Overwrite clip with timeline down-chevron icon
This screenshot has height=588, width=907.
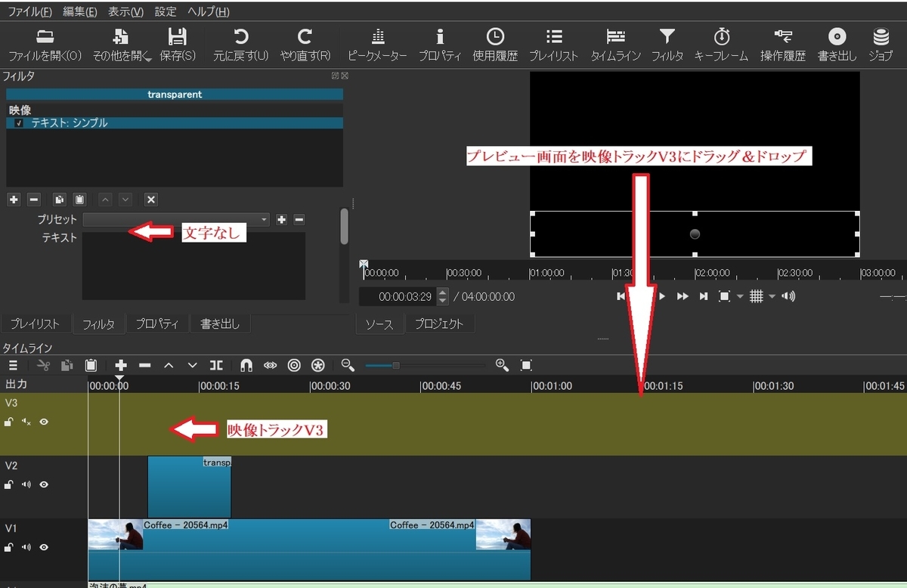(192, 365)
